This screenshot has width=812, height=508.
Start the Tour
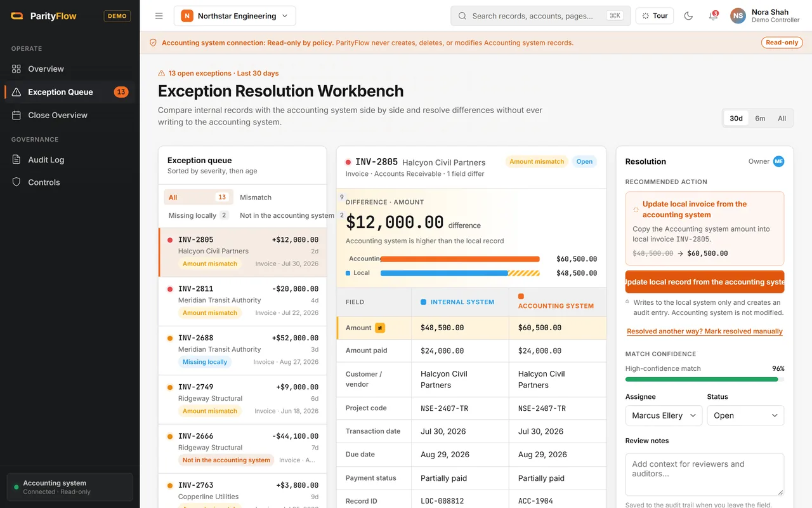pos(655,16)
